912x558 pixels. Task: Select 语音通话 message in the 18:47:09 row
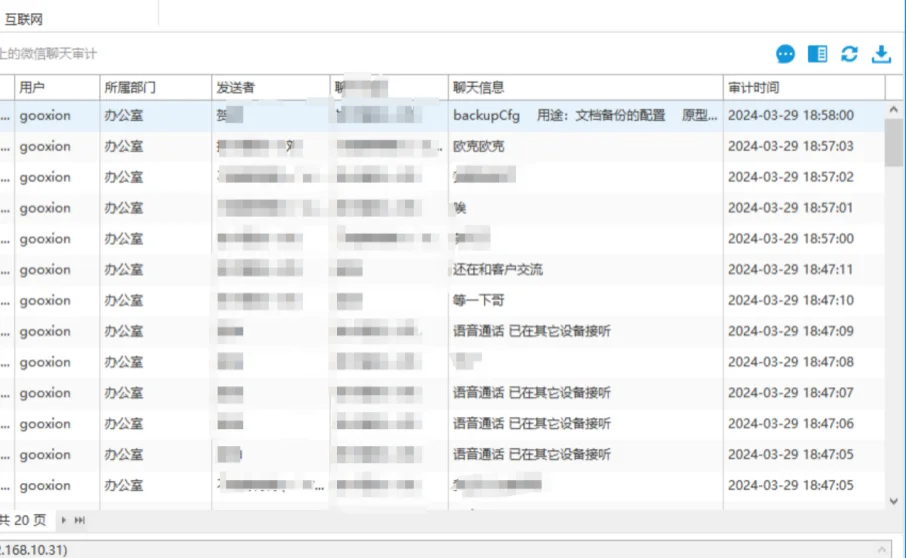(x=532, y=331)
